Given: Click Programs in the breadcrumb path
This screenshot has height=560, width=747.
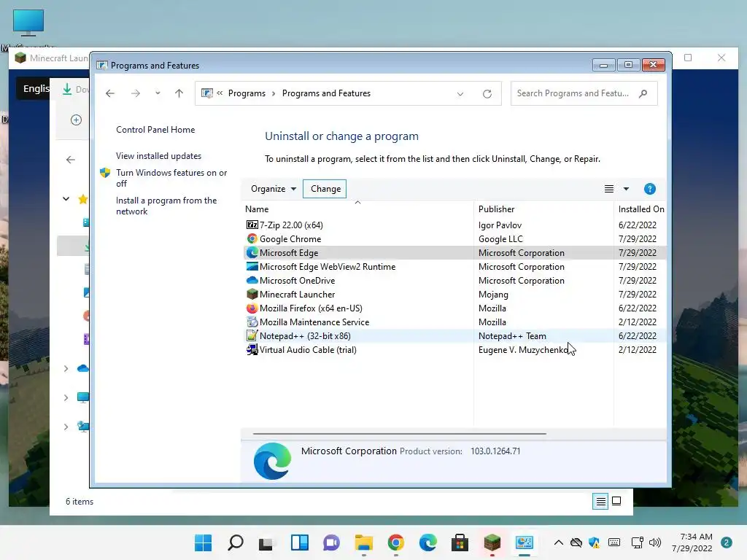Looking at the screenshot, I should 247,93.
